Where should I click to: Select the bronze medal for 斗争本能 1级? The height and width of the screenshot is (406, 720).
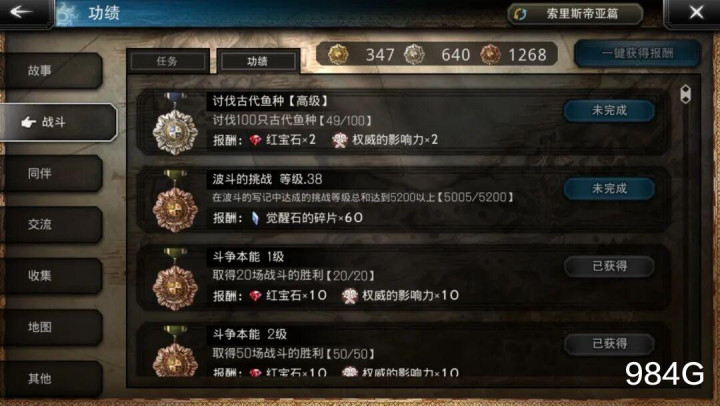coord(175,280)
